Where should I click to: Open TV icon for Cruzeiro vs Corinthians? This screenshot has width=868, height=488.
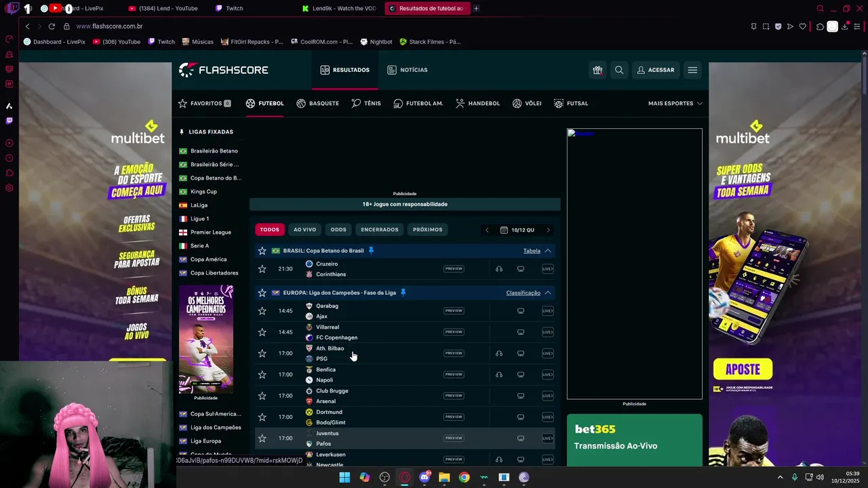tap(521, 269)
